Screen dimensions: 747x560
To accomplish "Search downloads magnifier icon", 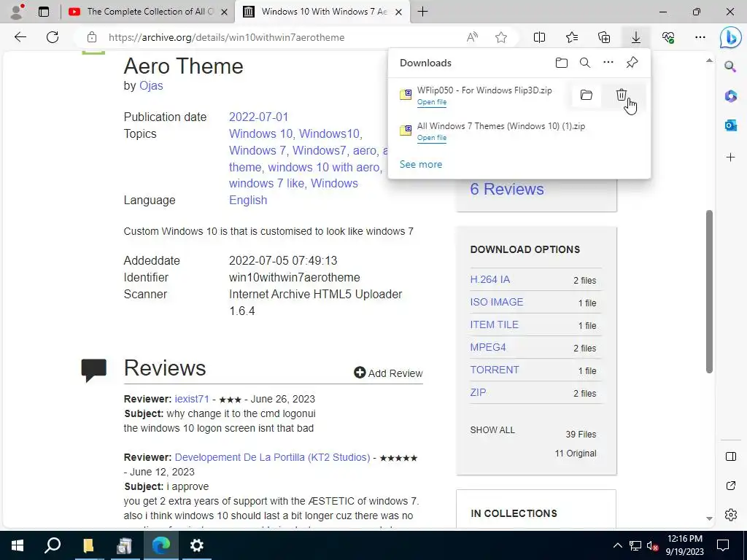I will click(585, 63).
